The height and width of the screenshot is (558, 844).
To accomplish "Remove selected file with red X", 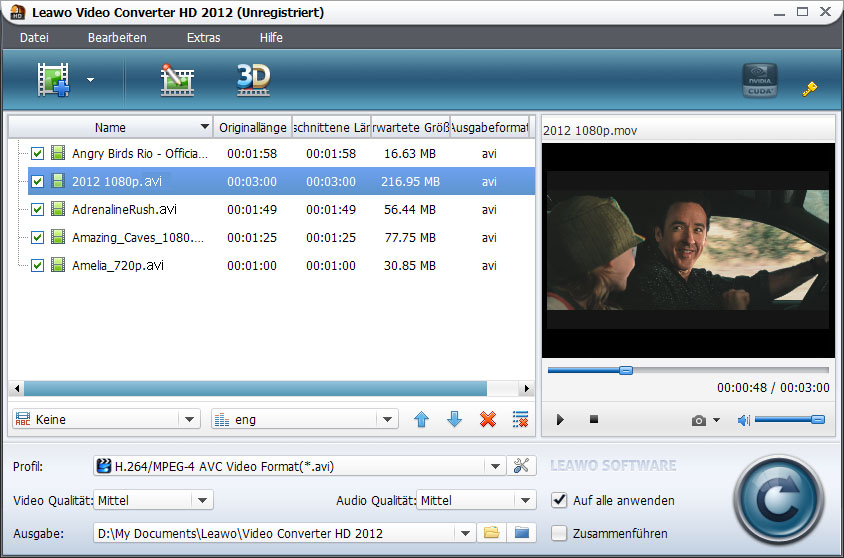I will [x=488, y=419].
